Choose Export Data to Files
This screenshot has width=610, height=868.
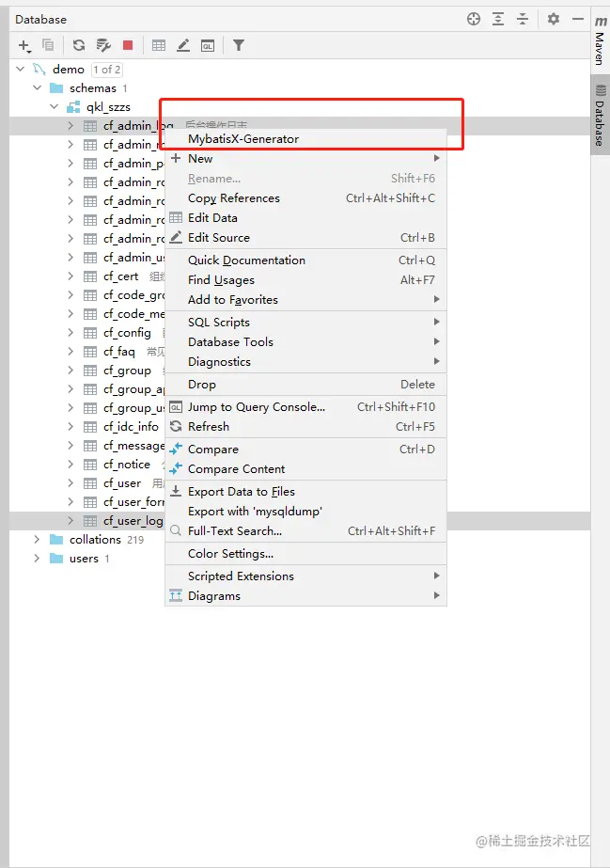point(305,492)
